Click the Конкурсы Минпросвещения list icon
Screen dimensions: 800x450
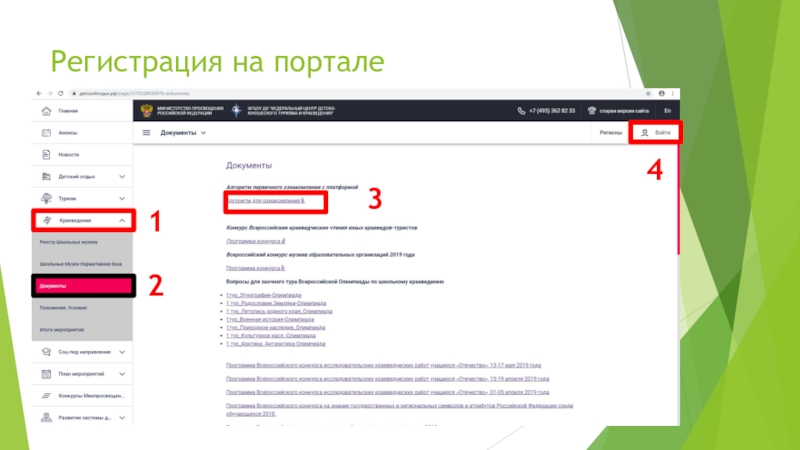click(x=46, y=396)
